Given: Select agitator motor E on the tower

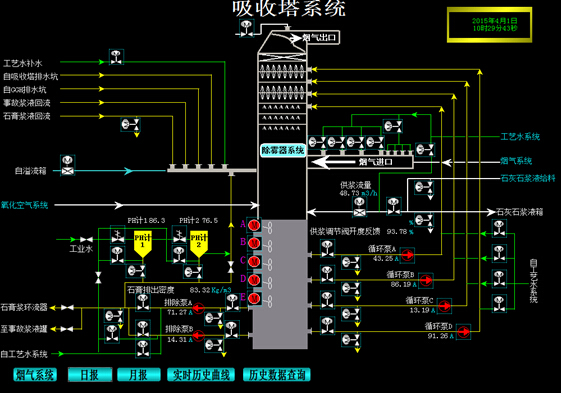Looking at the screenshot, I should [x=254, y=298].
